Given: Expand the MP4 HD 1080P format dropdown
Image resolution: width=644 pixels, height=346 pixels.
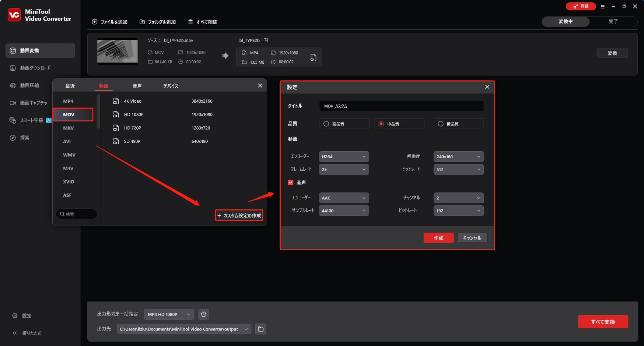Looking at the screenshot, I should (x=169, y=314).
